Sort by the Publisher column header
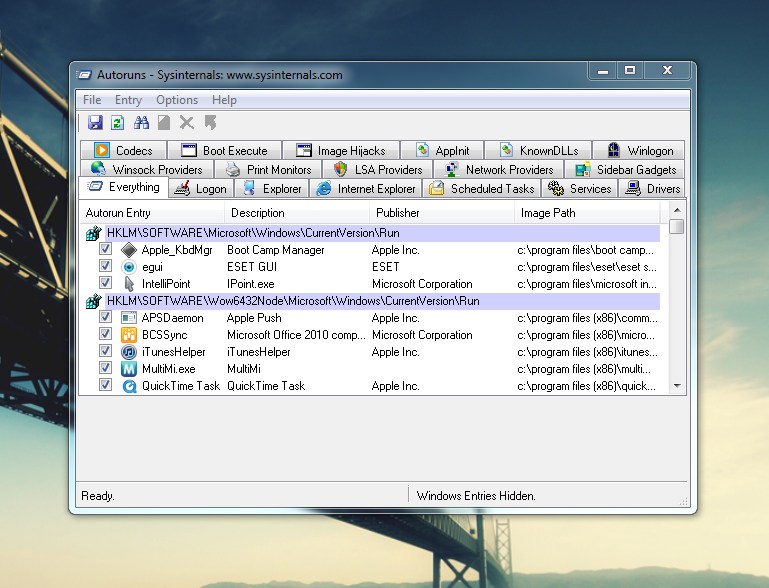This screenshot has width=769, height=588. 441,213
